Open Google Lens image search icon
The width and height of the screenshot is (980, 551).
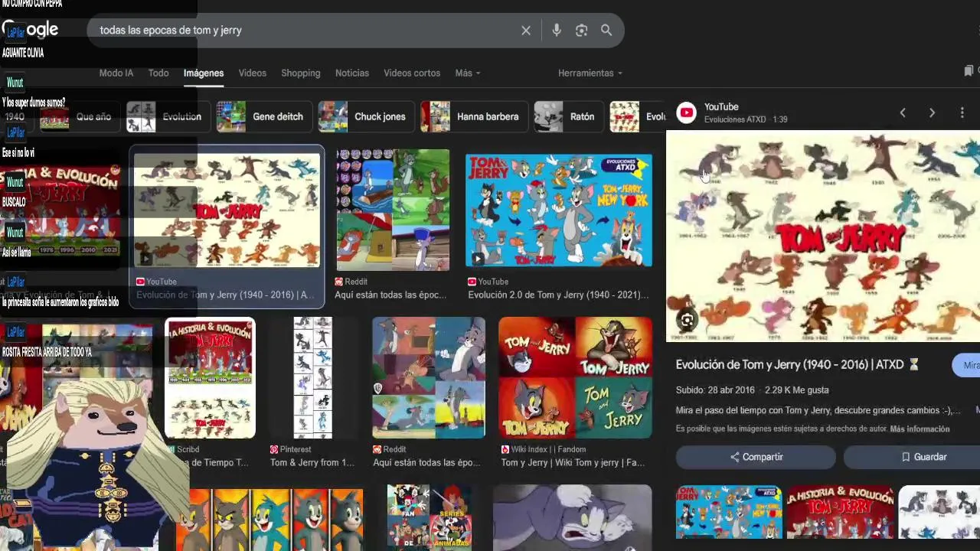581,31
